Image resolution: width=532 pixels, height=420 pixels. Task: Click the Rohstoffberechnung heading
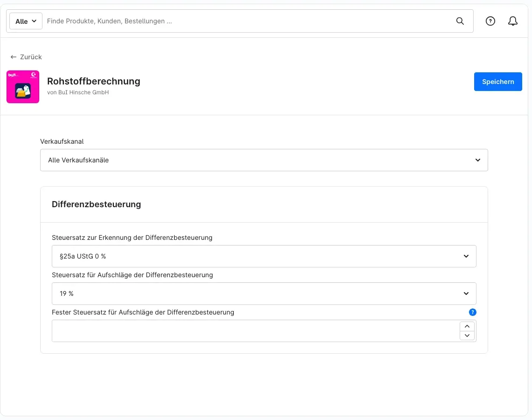pyautogui.click(x=94, y=81)
